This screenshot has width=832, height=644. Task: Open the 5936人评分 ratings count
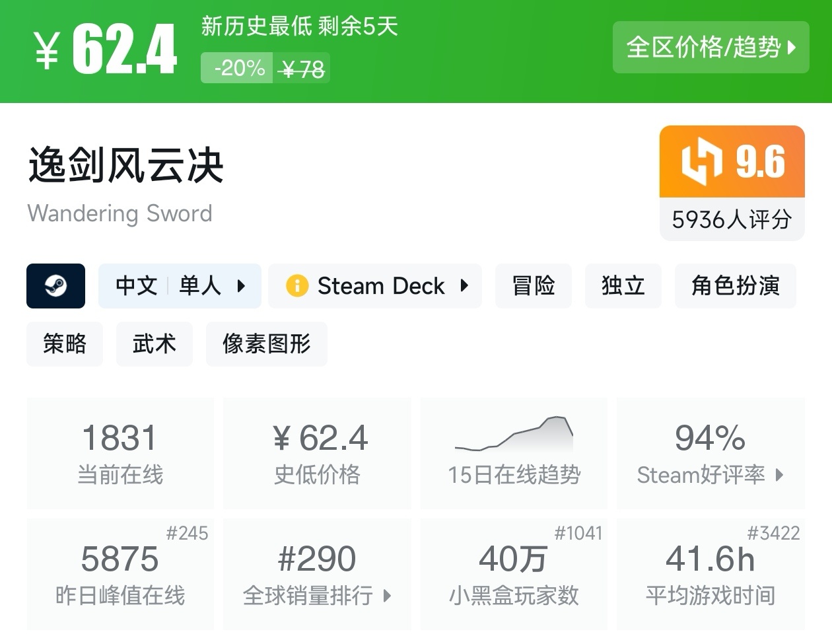click(x=732, y=219)
